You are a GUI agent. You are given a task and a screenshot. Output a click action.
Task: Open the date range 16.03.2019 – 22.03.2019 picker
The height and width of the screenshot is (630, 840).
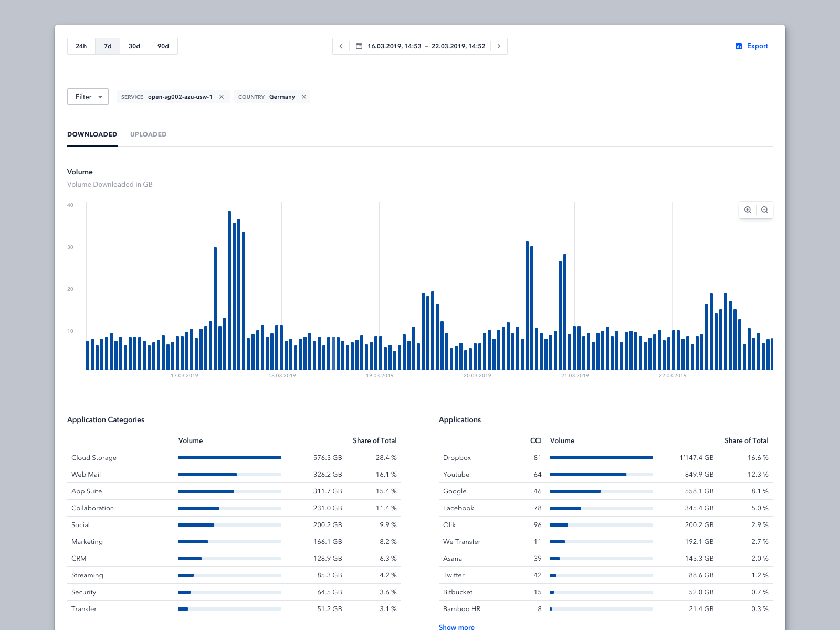click(x=426, y=46)
